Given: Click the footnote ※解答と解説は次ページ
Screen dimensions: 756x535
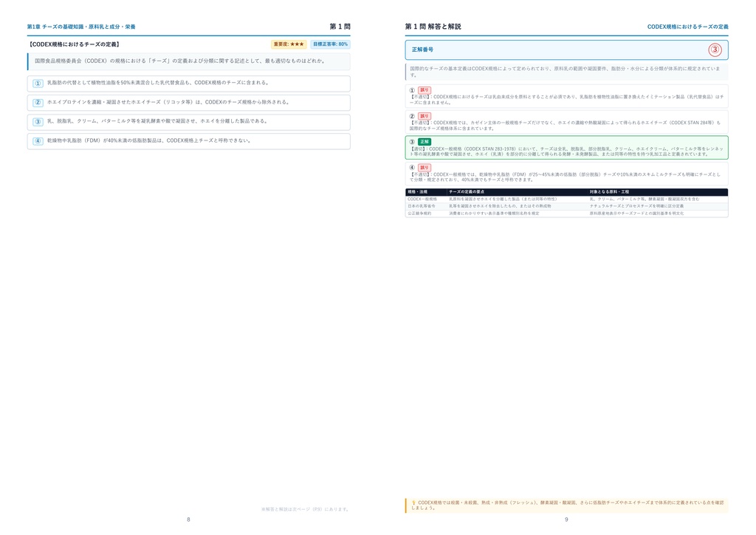Looking at the screenshot, I should point(306,509).
